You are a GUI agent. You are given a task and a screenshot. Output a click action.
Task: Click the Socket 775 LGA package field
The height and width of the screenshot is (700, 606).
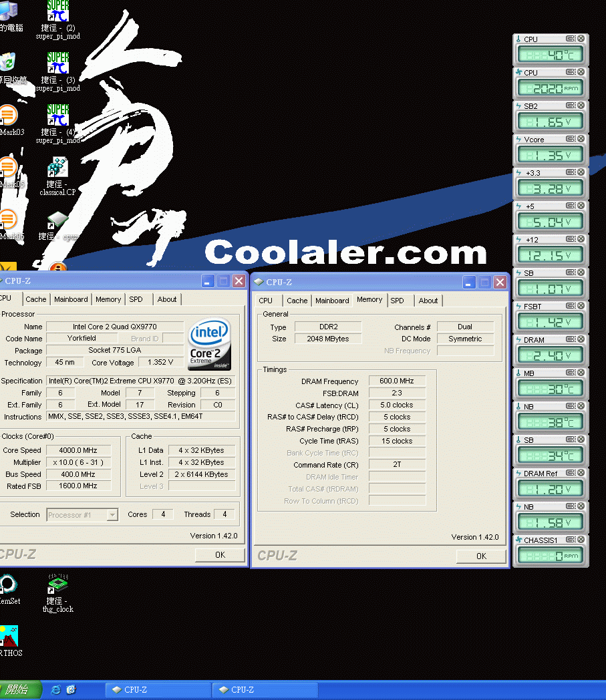tap(115, 350)
